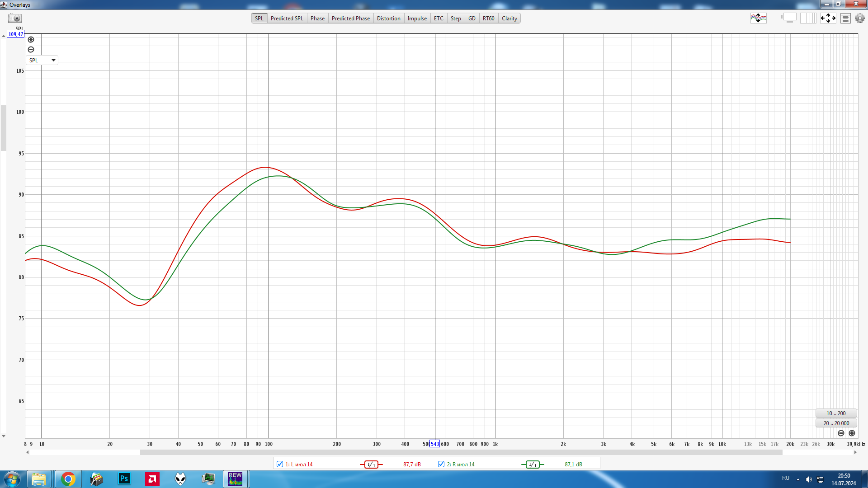Click the separate traces offset icon

pyautogui.click(x=758, y=18)
